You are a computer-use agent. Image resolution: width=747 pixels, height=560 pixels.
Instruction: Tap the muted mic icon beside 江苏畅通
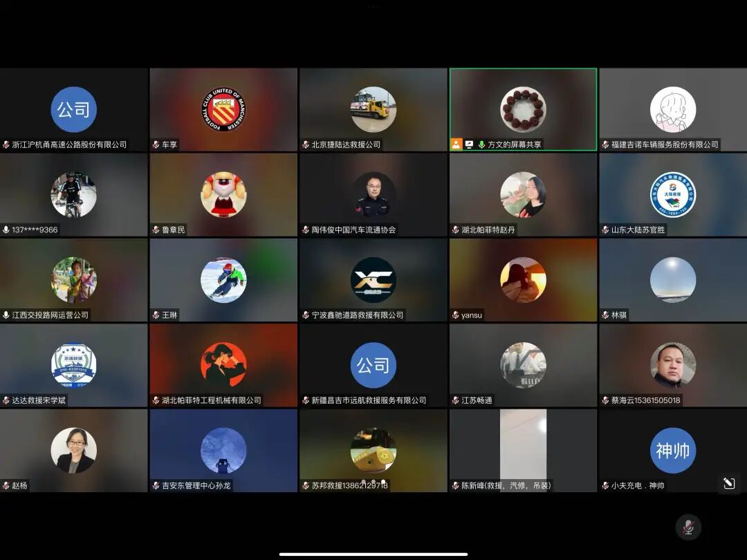(455, 400)
